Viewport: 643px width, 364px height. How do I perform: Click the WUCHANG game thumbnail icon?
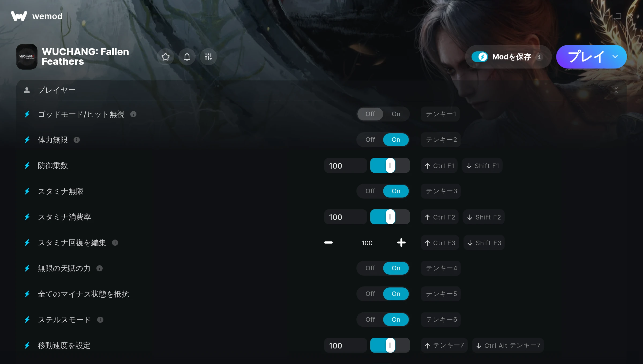(27, 57)
